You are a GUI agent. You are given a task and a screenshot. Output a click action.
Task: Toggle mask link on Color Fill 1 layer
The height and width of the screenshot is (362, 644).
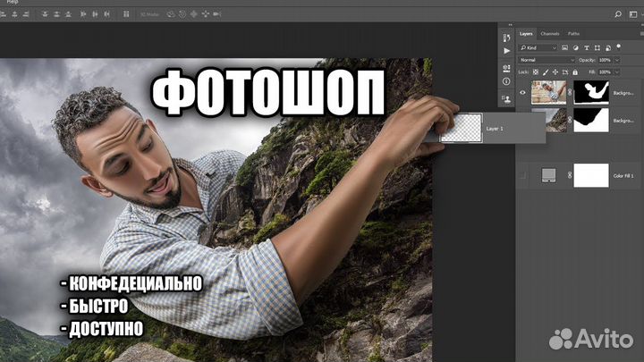pos(570,175)
